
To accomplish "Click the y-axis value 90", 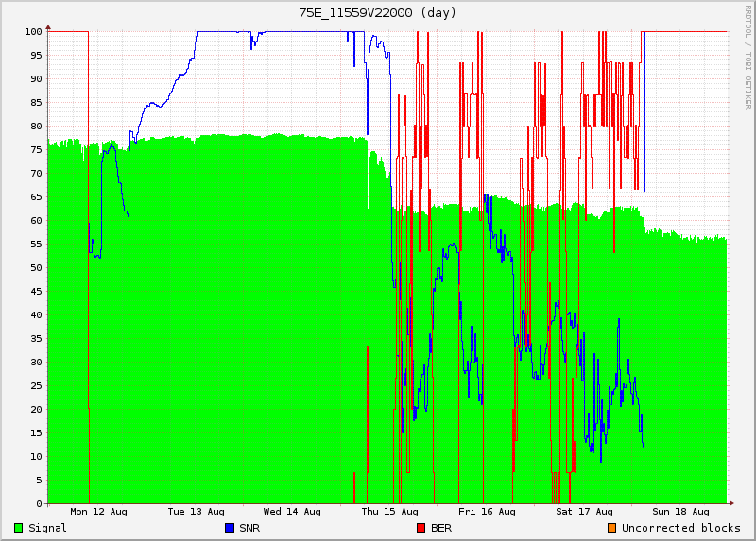I will pyautogui.click(x=36, y=79).
